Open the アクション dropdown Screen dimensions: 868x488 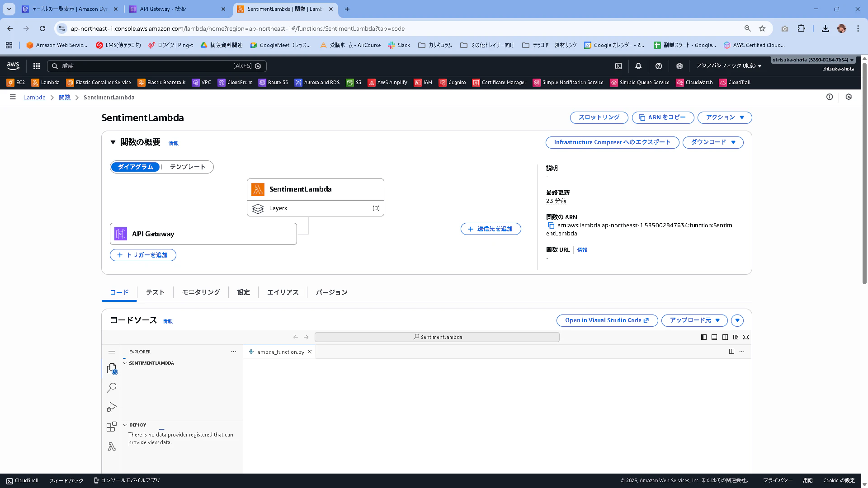(x=725, y=117)
